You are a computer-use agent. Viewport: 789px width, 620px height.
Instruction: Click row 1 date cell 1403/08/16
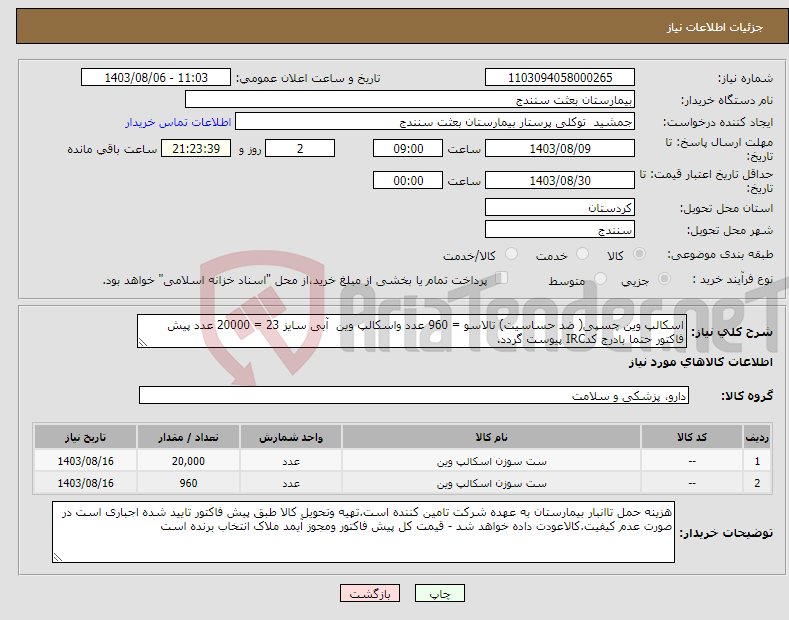pyautogui.click(x=86, y=461)
